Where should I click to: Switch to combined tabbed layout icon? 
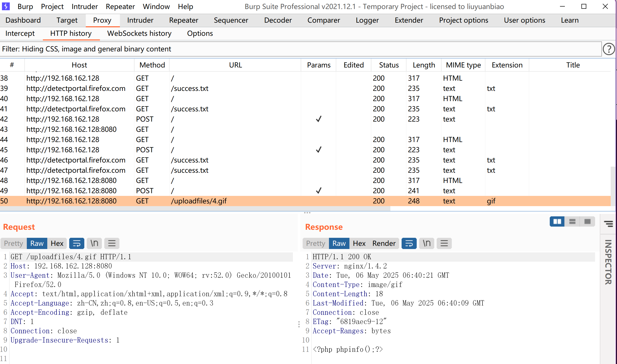[587, 222]
